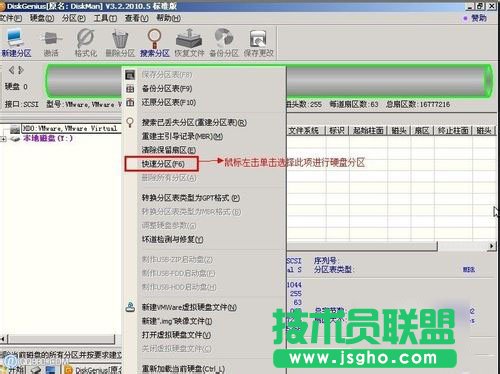The width and height of the screenshot is (500, 374).
Task: Click the 恢复文件 toolbar icon
Action: click(x=189, y=43)
